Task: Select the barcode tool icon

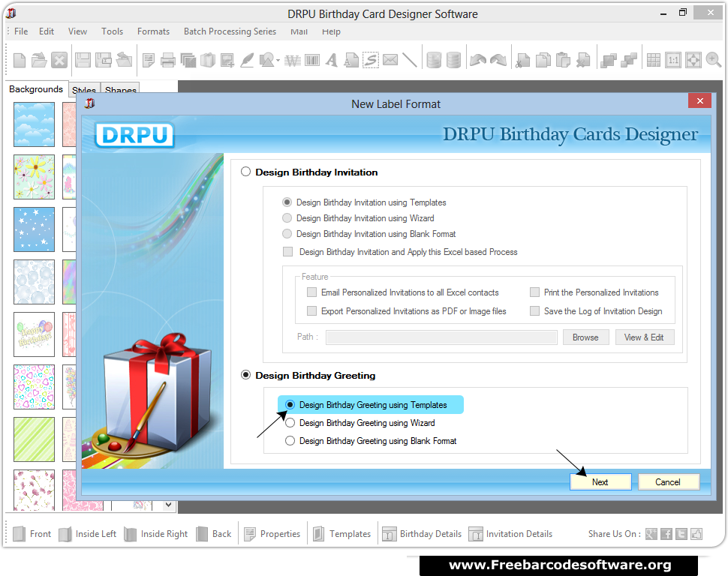Action: tap(312, 60)
